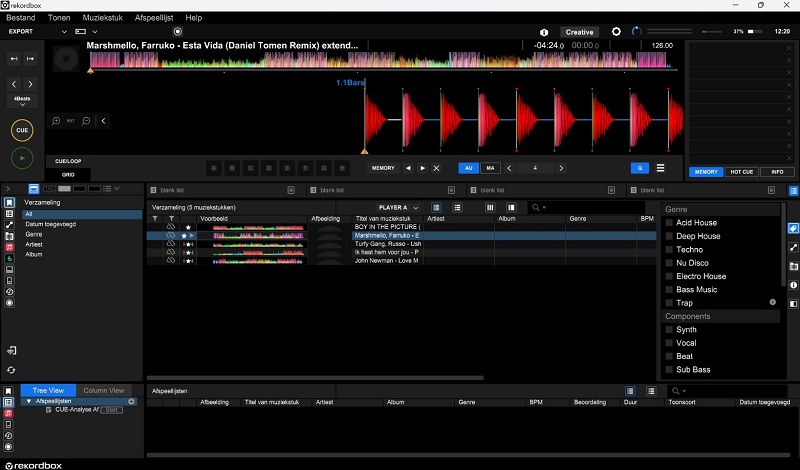This screenshot has width=800, height=470.
Task: Check the Acid House genre checkbox
Action: [x=669, y=223]
